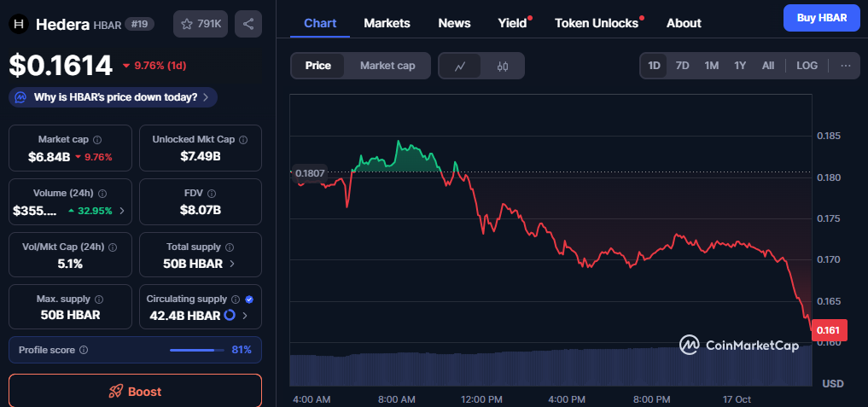Switch to the Markets tab
Viewport: 868px width, 407px height.
tap(387, 23)
